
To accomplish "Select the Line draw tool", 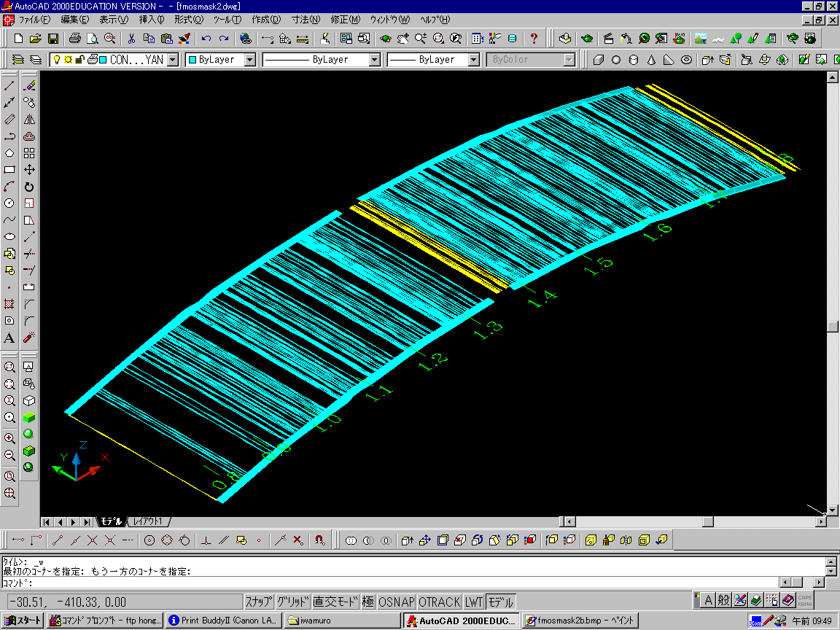I will pyautogui.click(x=9, y=86).
